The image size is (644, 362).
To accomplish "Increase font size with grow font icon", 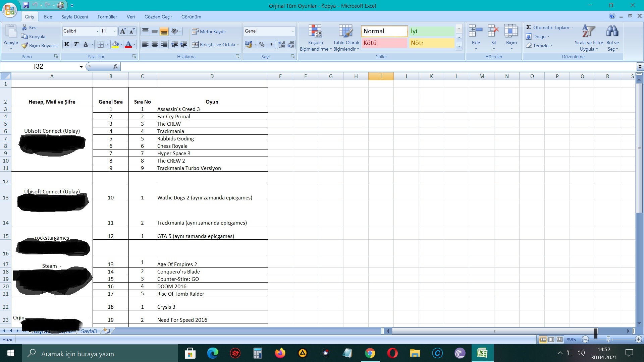I will click(123, 31).
